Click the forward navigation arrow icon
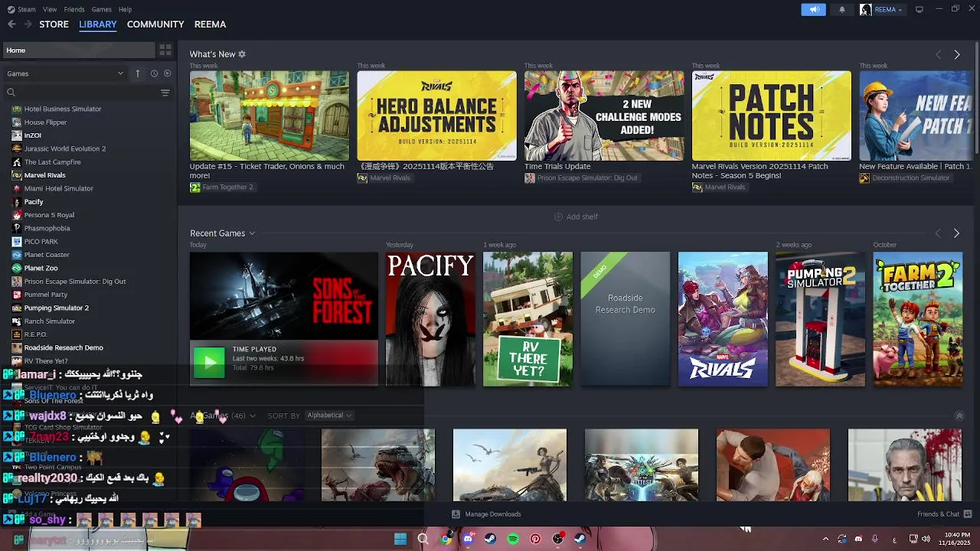Screen dimensions: 980x551 [28, 24]
